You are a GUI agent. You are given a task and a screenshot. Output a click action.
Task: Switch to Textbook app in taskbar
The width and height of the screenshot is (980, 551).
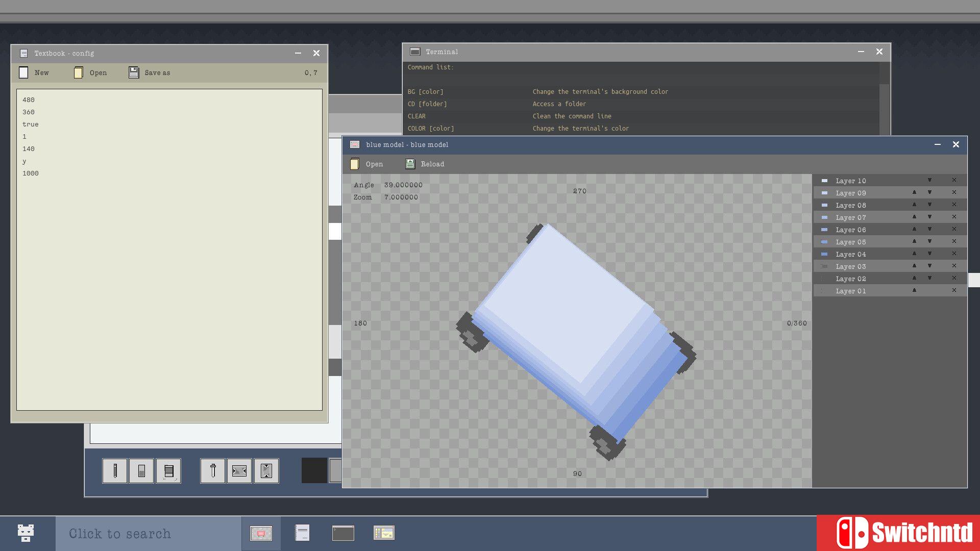[302, 533]
